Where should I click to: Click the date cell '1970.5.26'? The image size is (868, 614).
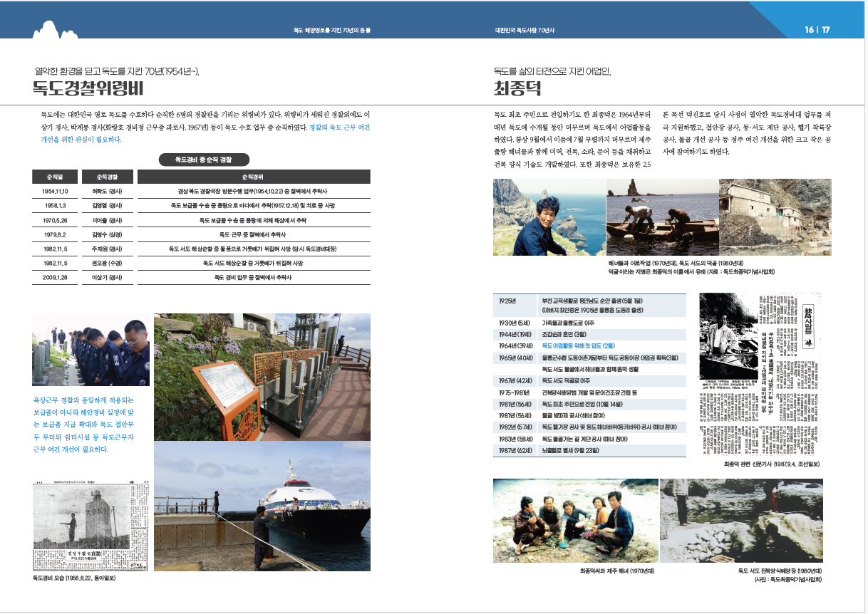(x=55, y=220)
